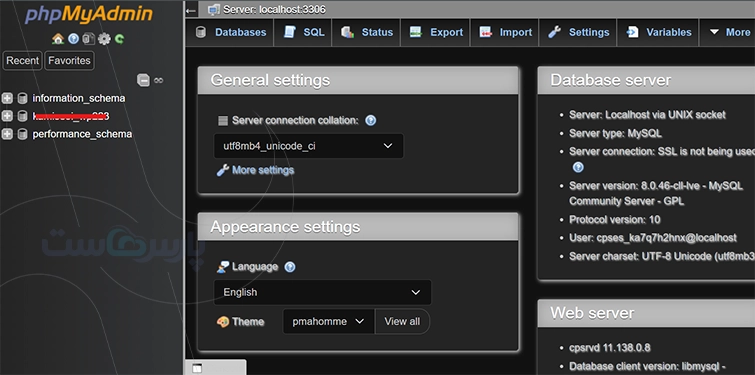755x375 pixels.
Task: Click User: cpses_ka7q7h2hnx@localhost text
Action: coord(653,238)
